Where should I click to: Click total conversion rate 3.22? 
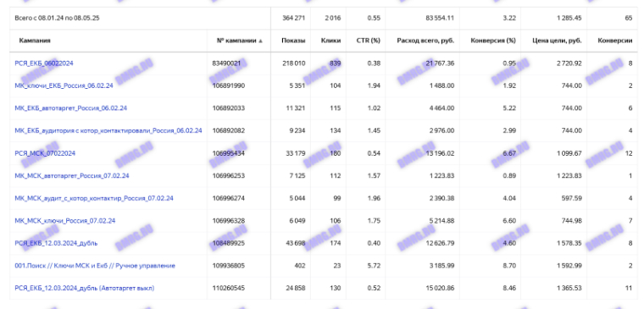[509, 18]
